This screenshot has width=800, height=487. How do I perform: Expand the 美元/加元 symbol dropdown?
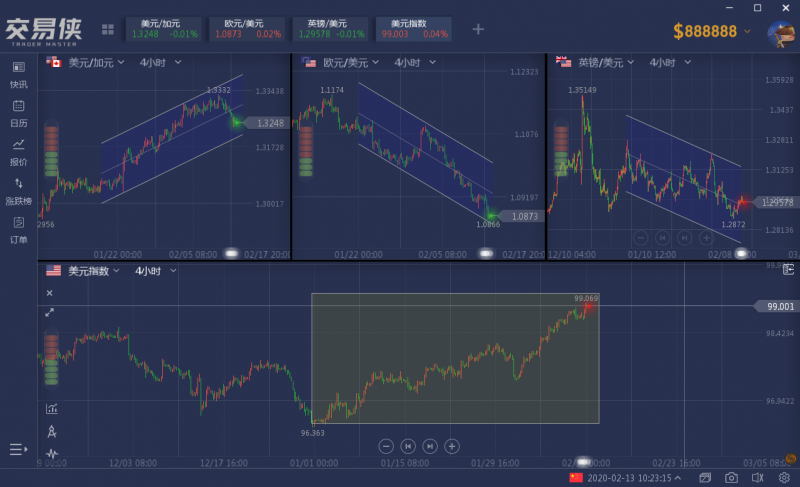(x=121, y=62)
